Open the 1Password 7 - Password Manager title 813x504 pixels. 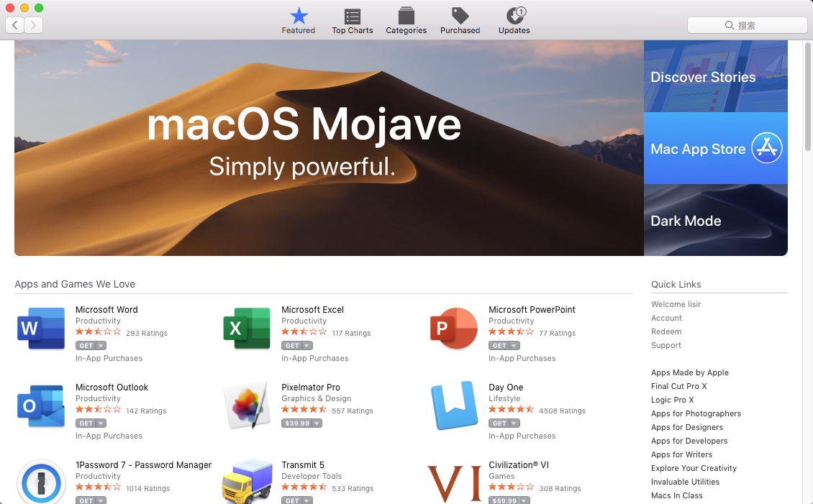[x=144, y=465]
